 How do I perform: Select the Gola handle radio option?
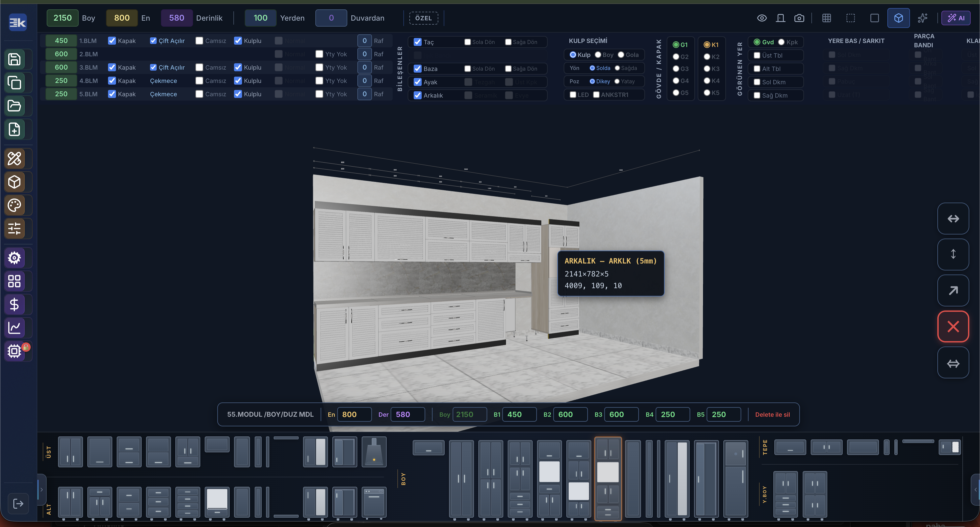tap(621, 55)
